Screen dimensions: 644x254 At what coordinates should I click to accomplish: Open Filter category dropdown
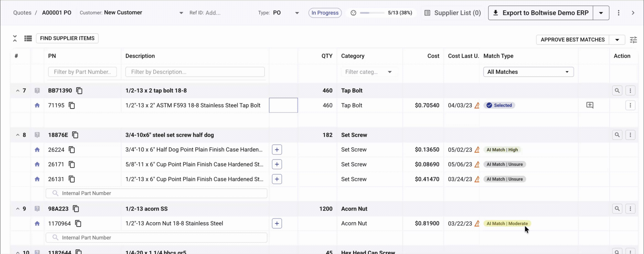[x=368, y=72]
